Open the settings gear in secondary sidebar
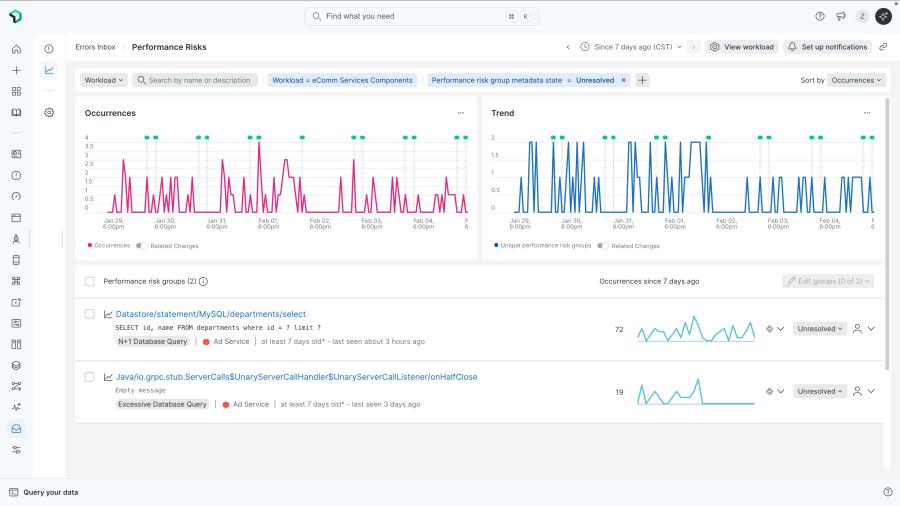Viewport: 900px width, 506px height. 49,112
